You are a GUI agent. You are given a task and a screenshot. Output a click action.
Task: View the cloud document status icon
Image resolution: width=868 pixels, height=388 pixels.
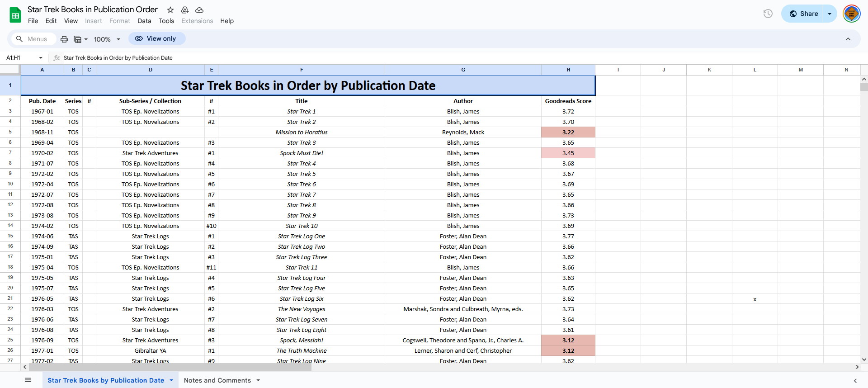(199, 10)
